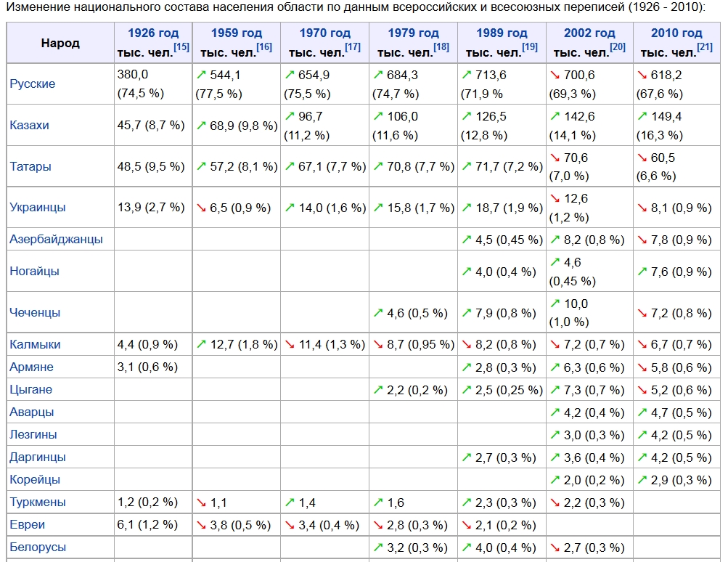Click the red arrow next to 6,5 (0,9 %)

201,208
